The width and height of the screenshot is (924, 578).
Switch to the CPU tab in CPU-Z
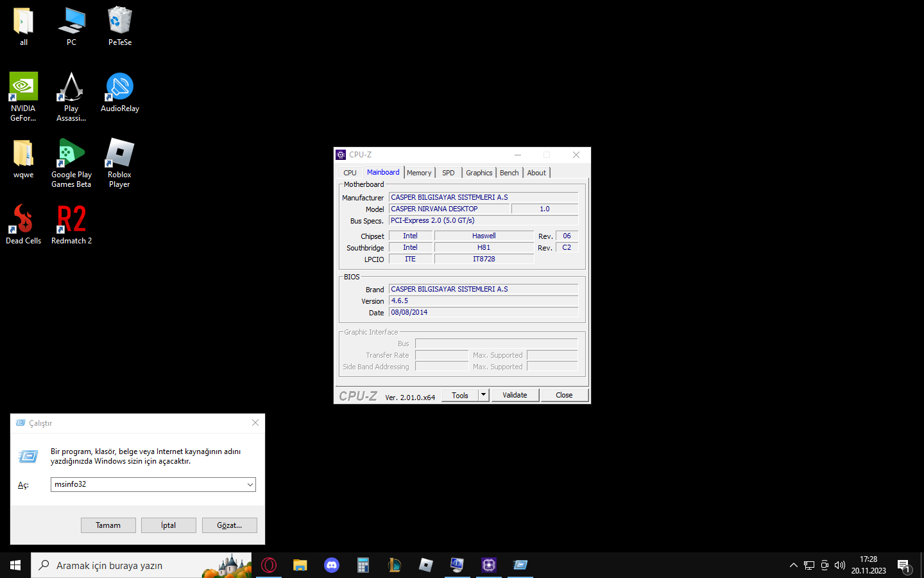[350, 173]
